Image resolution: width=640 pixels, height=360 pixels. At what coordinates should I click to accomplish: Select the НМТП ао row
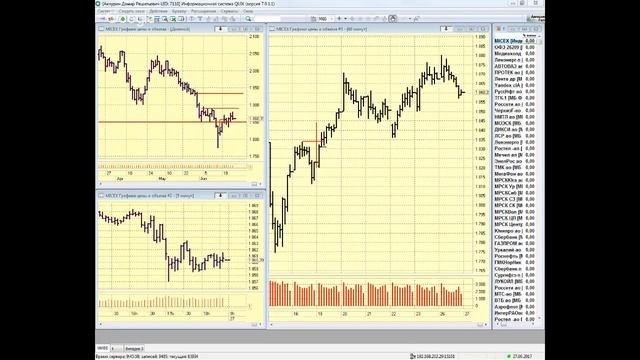(x=515, y=117)
